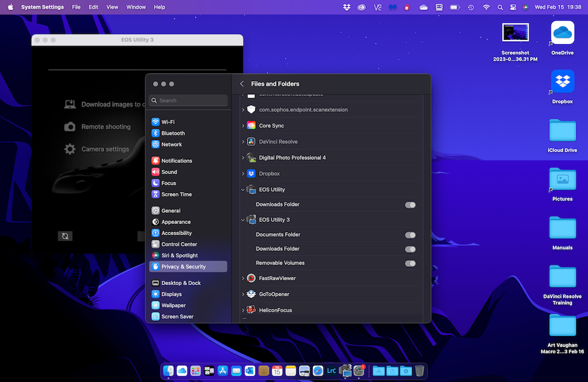The image size is (588, 382).
Task: Click Remote shooting in EOS Utility
Action: [105, 127]
